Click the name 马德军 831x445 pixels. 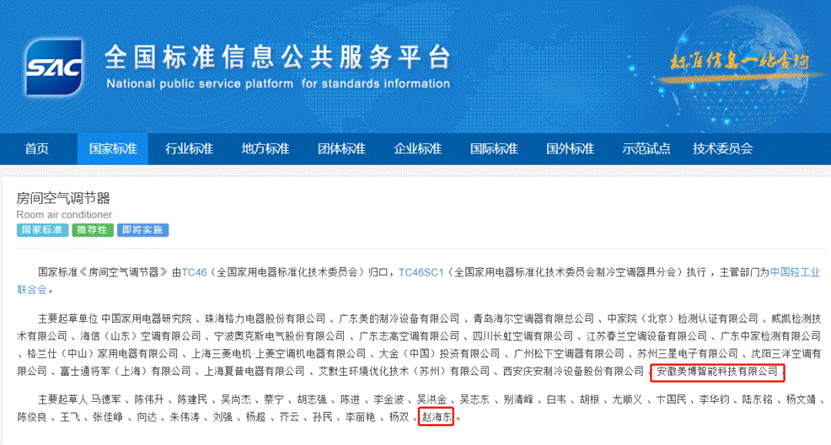pos(106,399)
